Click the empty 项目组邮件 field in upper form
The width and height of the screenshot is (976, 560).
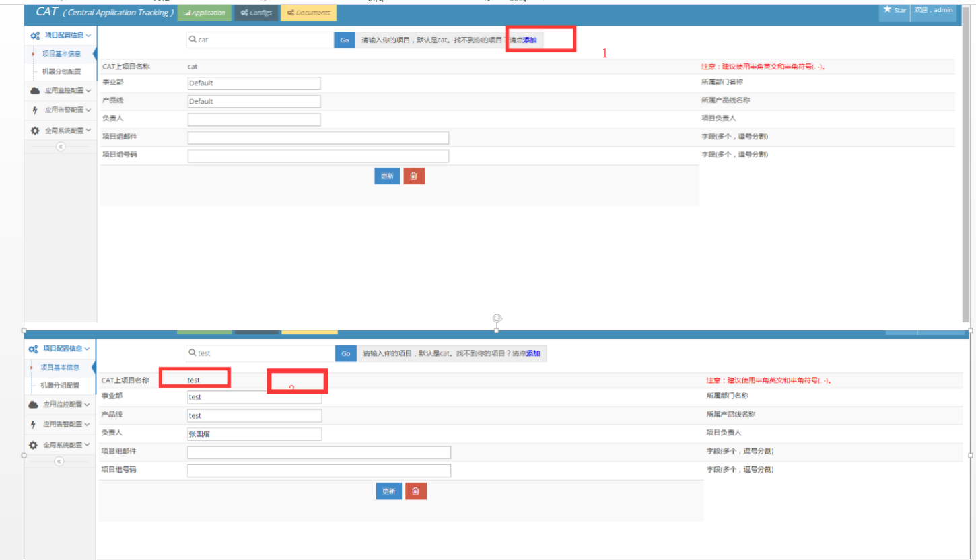318,138
